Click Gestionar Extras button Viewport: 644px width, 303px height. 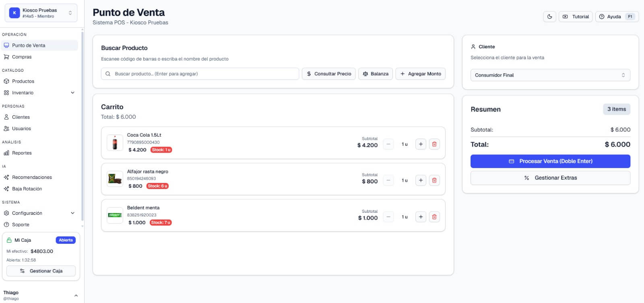[x=550, y=178]
